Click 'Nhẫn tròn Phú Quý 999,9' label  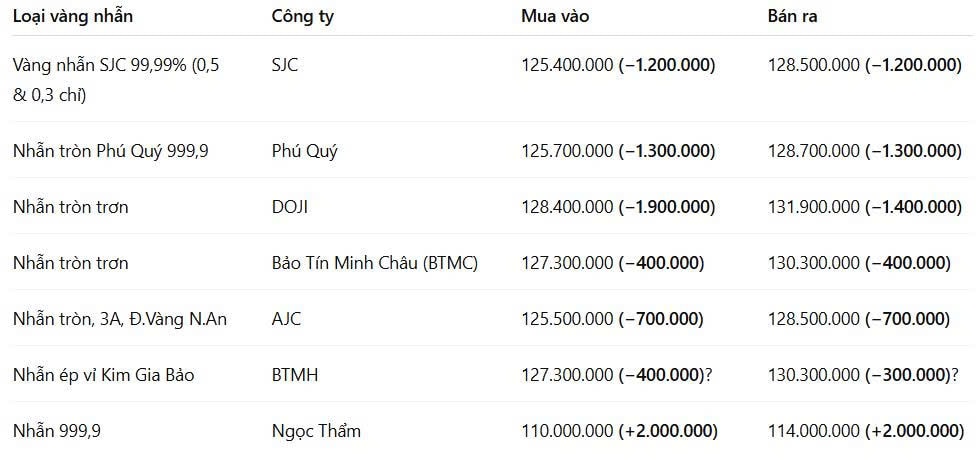tap(110, 151)
